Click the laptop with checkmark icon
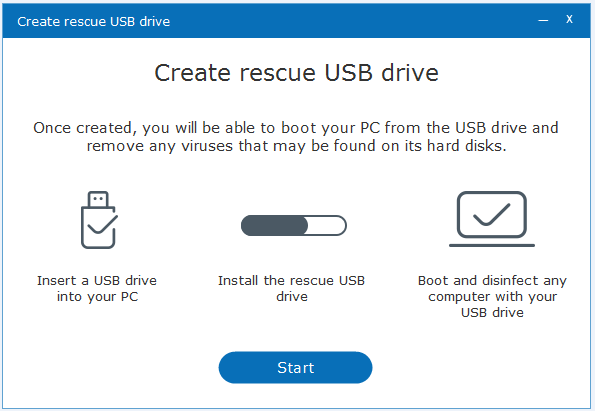The height and width of the screenshot is (411, 595). coord(492,219)
